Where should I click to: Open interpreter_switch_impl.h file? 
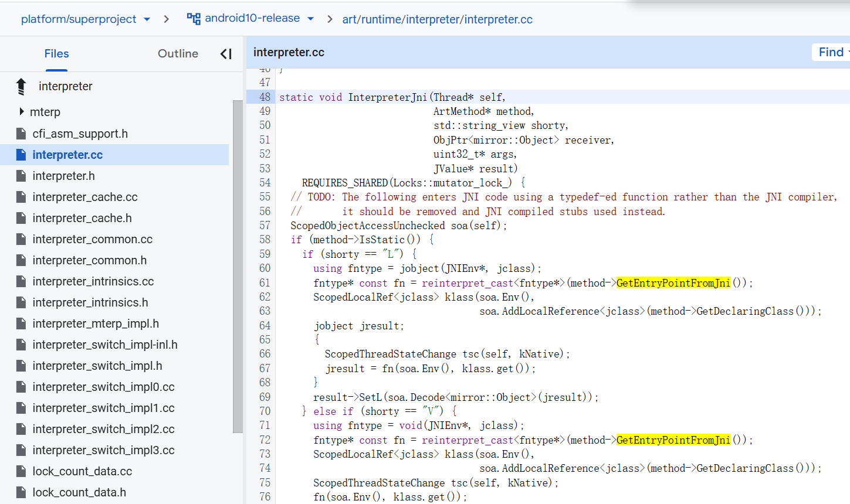(97, 366)
